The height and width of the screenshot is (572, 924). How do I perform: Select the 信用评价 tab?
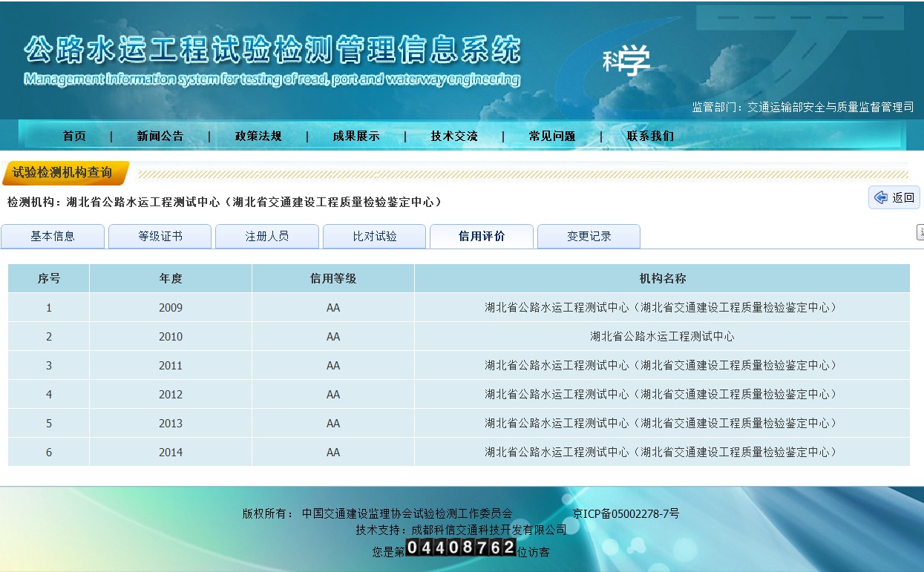[x=482, y=237]
